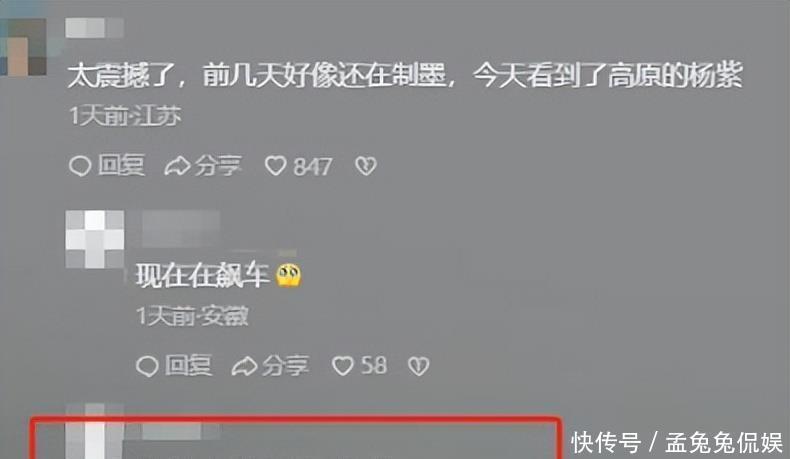Viewport: 790px width, 459px height.
Task: Open reply bubble icon under 江苏 comment
Action: coord(80,166)
